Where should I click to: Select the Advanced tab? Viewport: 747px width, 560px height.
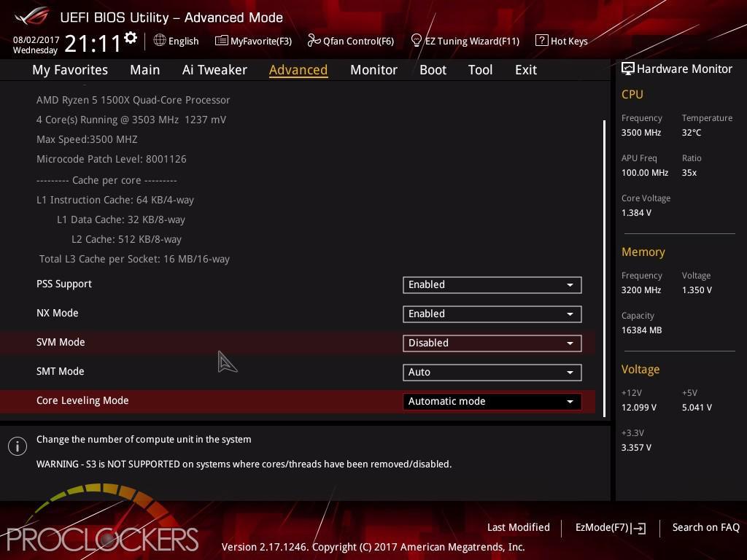[298, 70]
